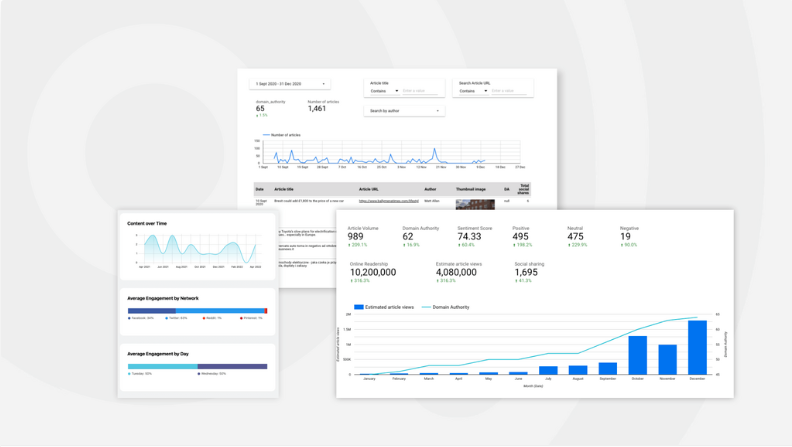
Task: Click the Article title value input field
Action: click(420, 91)
